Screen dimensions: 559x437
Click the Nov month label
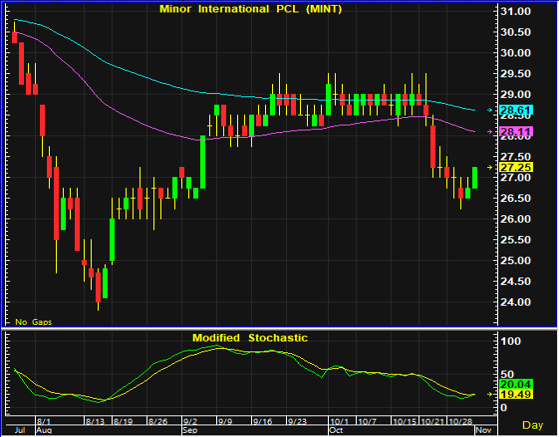[483, 430]
